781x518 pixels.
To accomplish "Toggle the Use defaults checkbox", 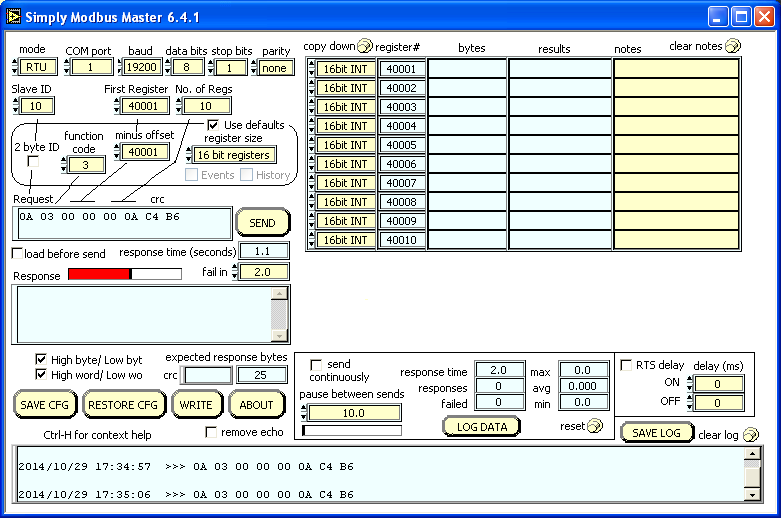I will coord(213,125).
